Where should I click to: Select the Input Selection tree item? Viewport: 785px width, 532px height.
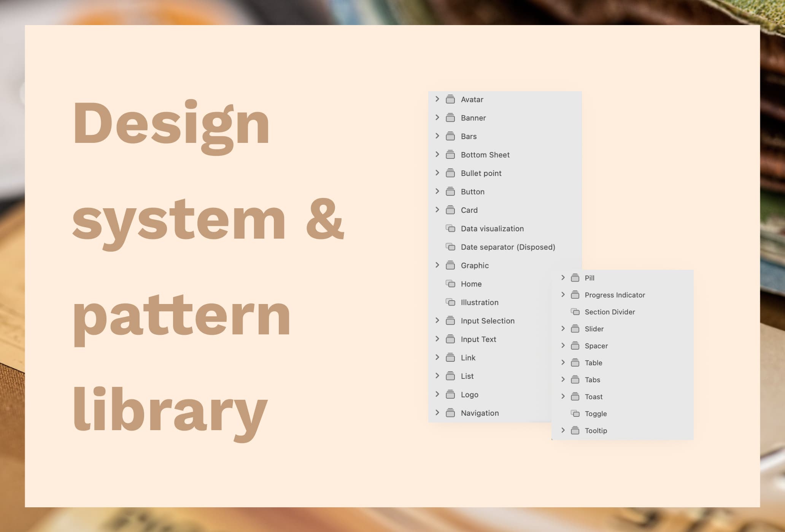click(x=487, y=321)
